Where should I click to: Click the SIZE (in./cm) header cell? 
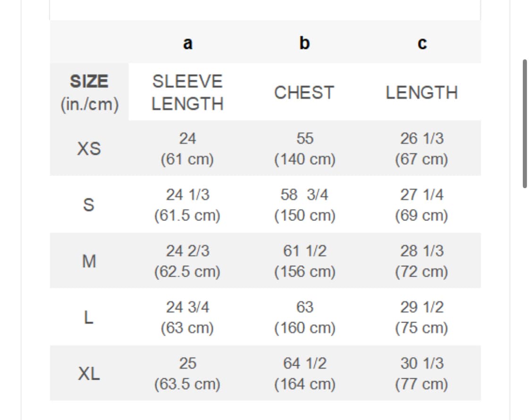89,92
